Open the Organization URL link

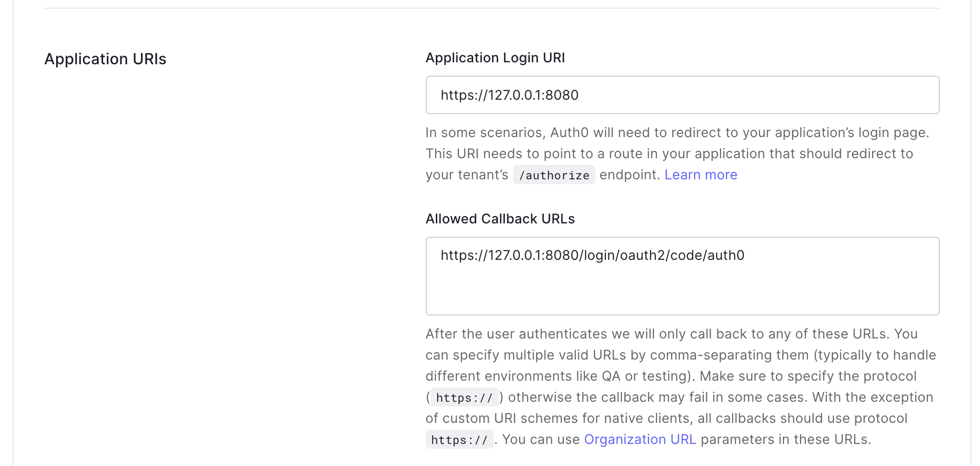(640, 440)
